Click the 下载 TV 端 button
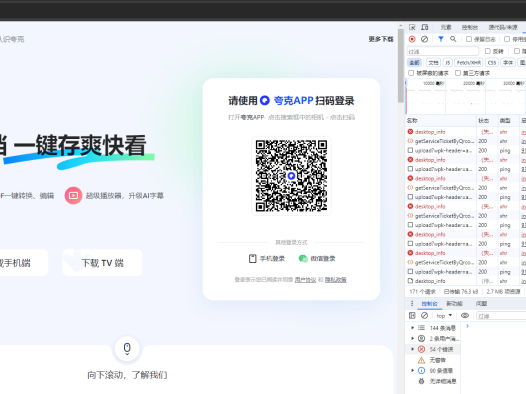The height and width of the screenshot is (394, 526). [x=102, y=263]
